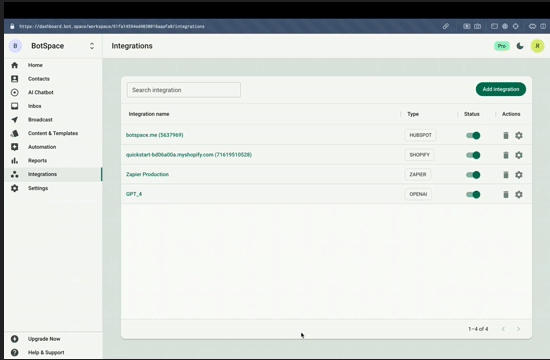Screen dimensions: 550x360
Task: Click the Pro plan badge
Action: (502, 46)
